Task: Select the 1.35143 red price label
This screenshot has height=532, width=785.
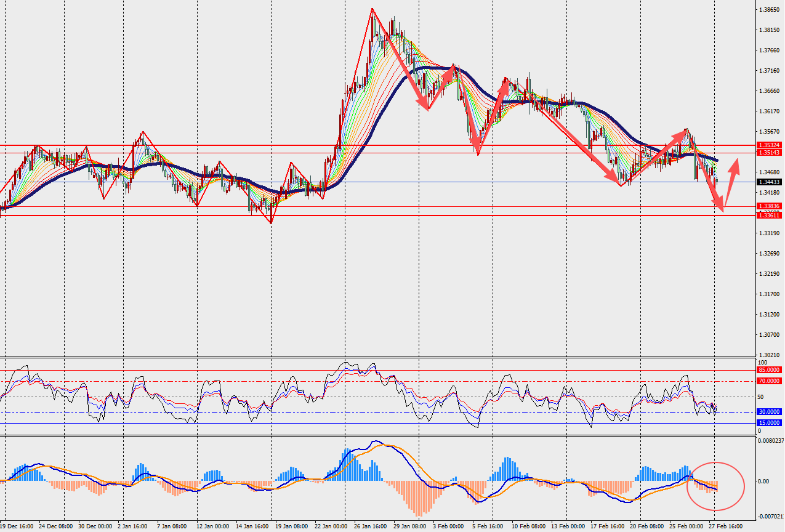Action: (770, 153)
